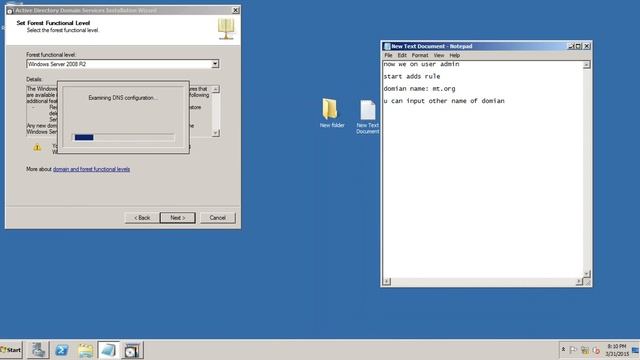This screenshot has height=360, width=640.
Task: Click Notepad vertical scrollbar down arrow
Action: (x=587, y=274)
